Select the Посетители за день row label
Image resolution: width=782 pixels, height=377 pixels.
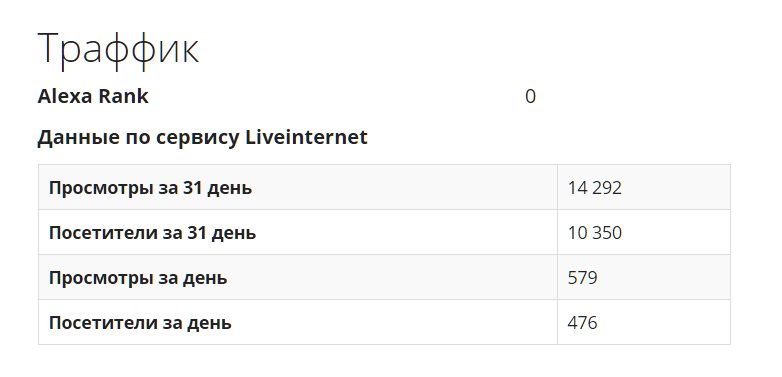140,323
